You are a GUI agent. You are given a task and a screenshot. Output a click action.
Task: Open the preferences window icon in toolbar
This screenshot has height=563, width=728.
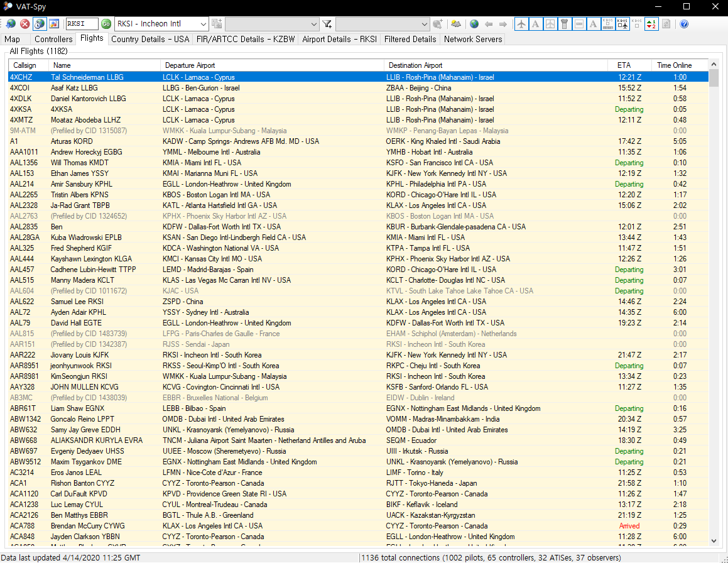tap(54, 24)
